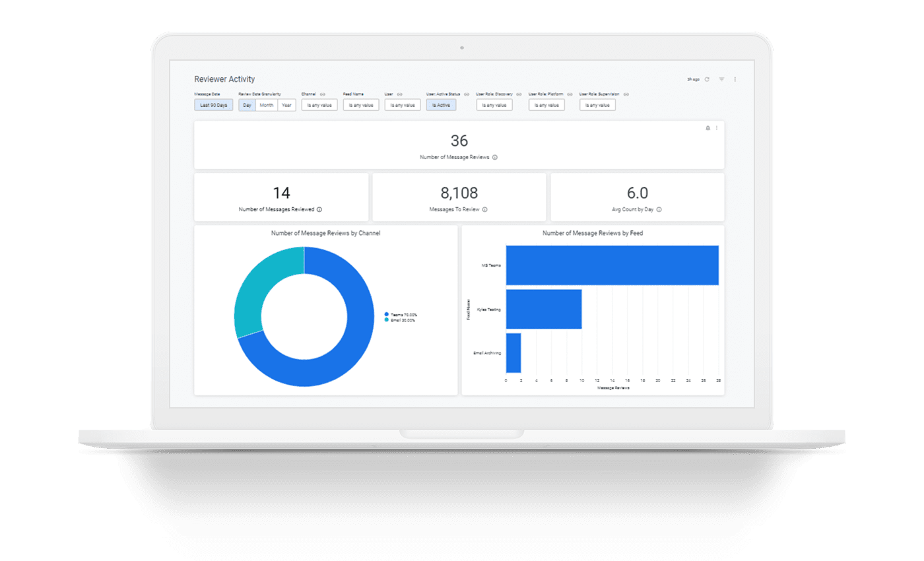Image resolution: width=924 pixels, height=561 pixels.
Task: View info for Number of Messages Reviewed
Action: [319, 209]
